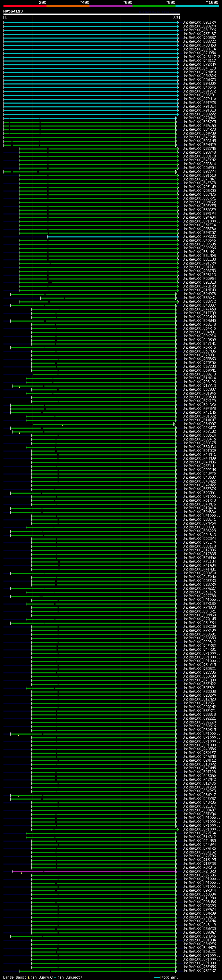Screen dimensions: 222x980
Task: Select the UniRef100_A8S4F5 label
Action: [199, 439]
